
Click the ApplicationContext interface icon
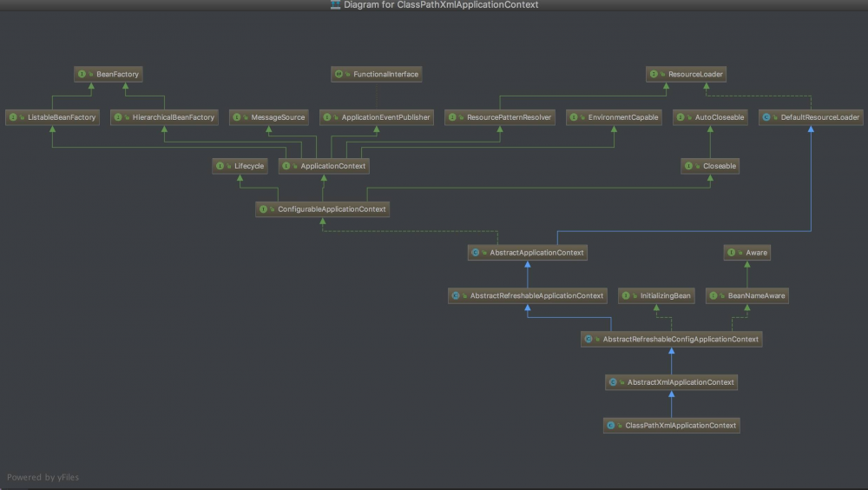286,166
